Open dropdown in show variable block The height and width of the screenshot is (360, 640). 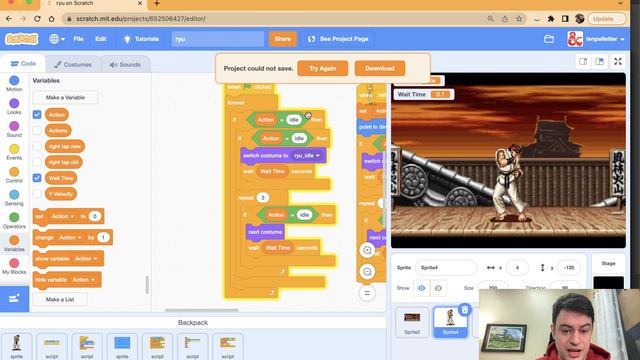(86, 259)
